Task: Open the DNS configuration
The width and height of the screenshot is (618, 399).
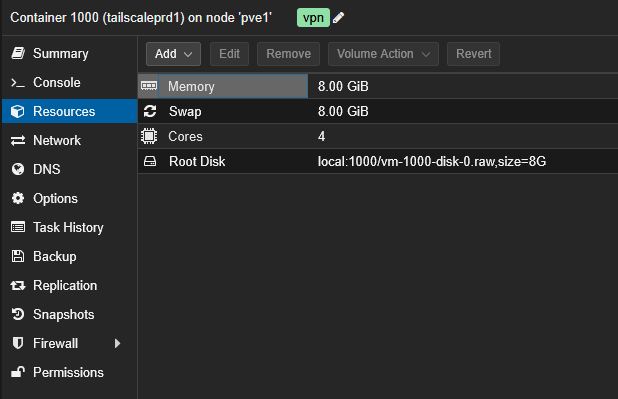Action: pyautogui.click(x=70, y=169)
